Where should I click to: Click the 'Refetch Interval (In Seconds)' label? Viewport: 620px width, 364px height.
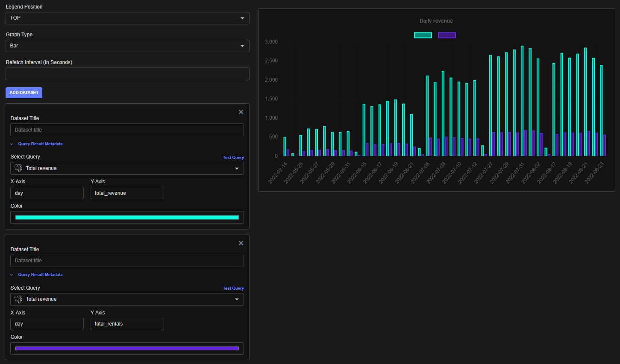(x=39, y=62)
